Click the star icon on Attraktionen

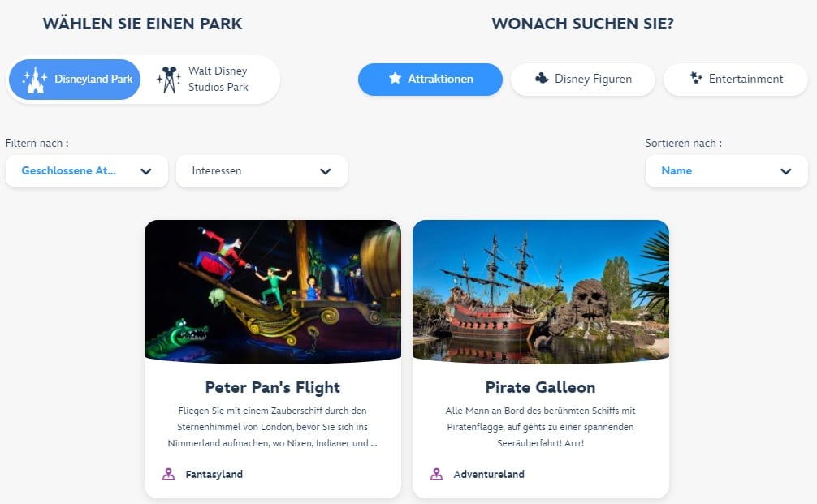[x=395, y=78]
